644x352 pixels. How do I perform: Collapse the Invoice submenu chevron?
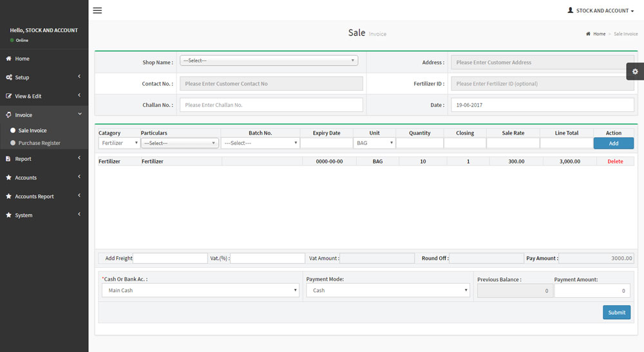80,114
